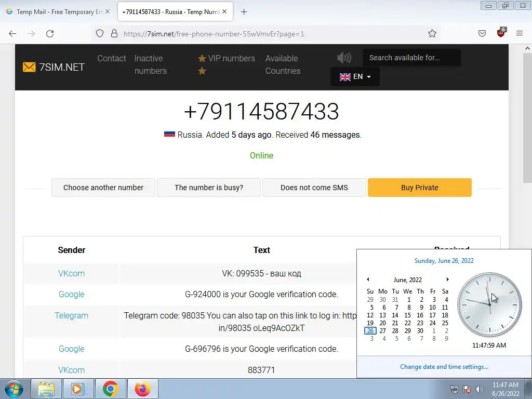Viewport: 532px width, 399px height.
Task: Select June 26 in the calendar
Action: pos(370,331)
